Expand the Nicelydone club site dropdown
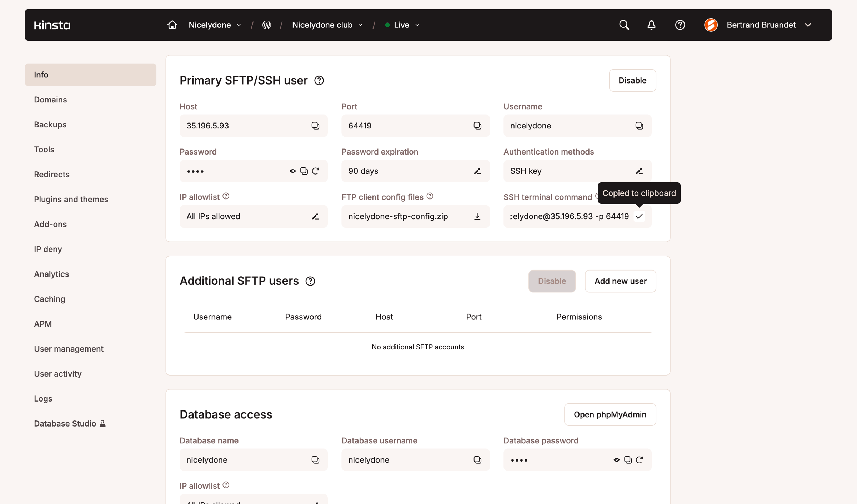 click(327, 25)
